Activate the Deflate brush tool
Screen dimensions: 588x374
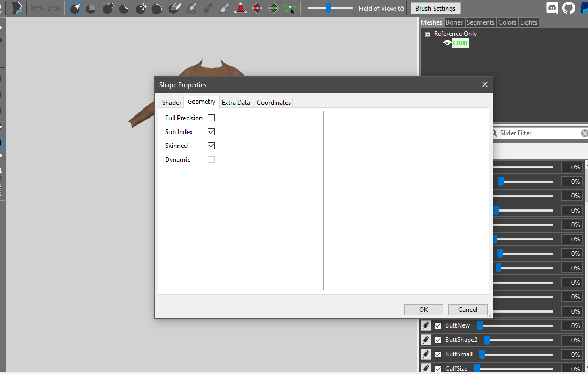[124, 8]
